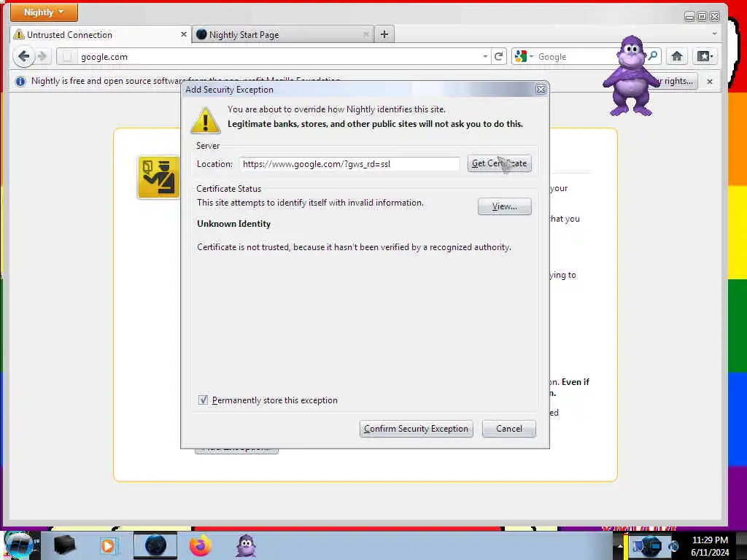Click the yellow police officer warning icon
The width and height of the screenshot is (747, 560).
[x=158, y=177]
